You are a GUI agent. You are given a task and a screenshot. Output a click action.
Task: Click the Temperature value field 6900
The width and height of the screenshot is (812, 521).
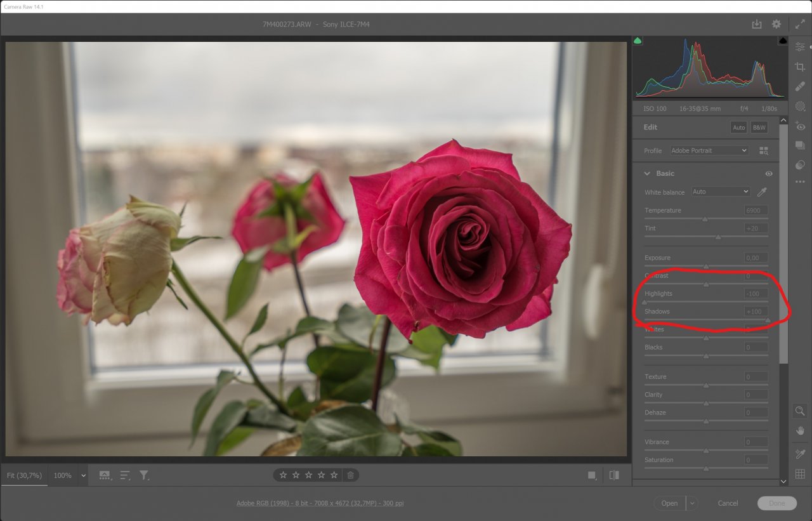pos(756,210)
